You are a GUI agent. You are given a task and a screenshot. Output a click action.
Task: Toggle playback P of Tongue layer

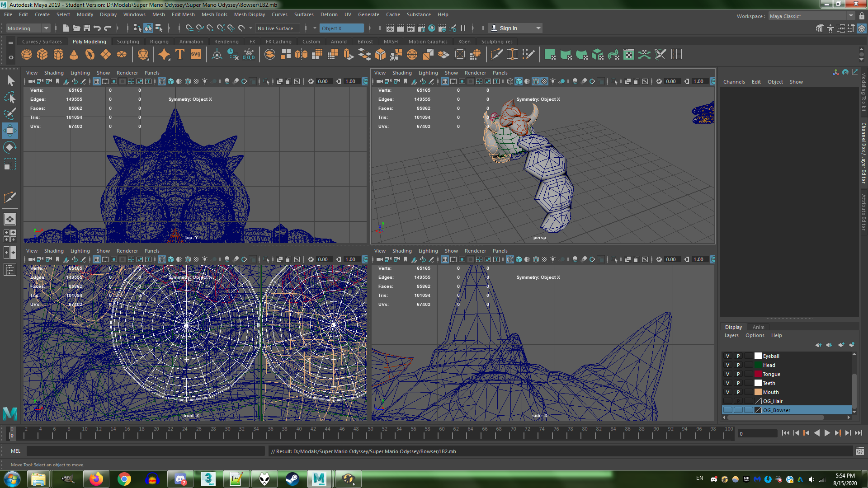coord(738,374)
